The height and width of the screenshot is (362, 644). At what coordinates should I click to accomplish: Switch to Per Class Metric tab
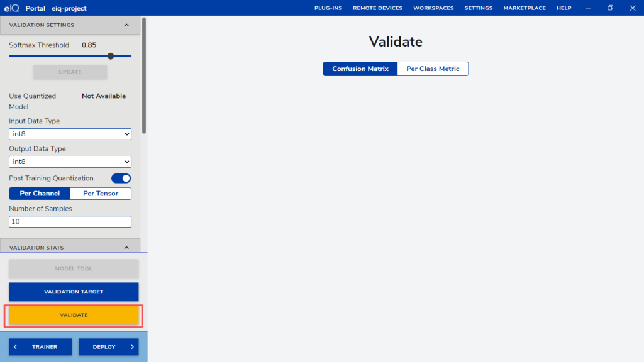433,69
